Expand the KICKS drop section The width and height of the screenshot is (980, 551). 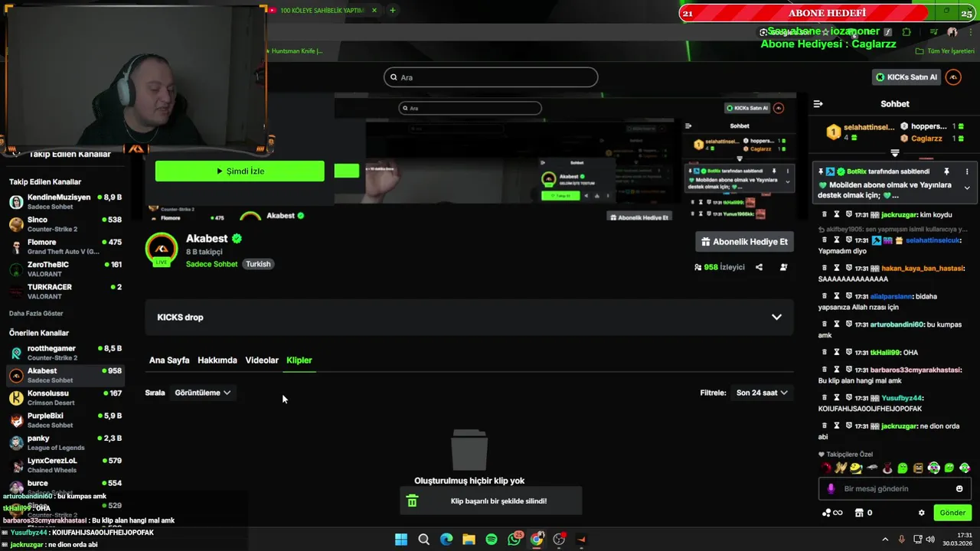click(776, 317)
